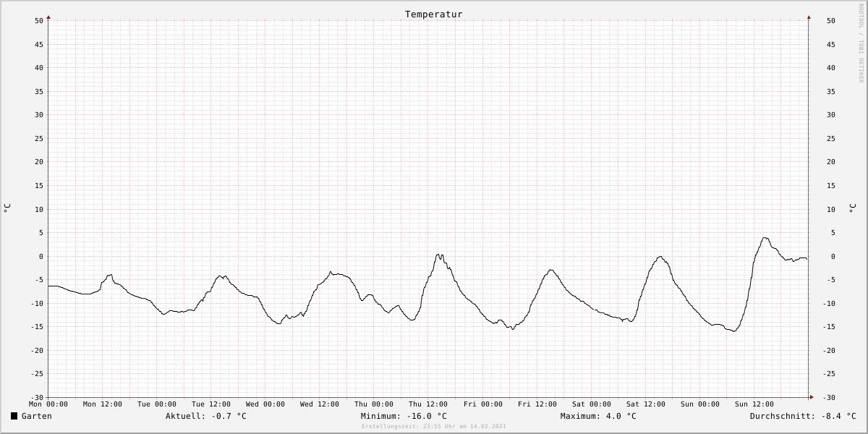Screen dimensions: 868x434
Task: Click the faint "Erstellungszeit: 23:55 Uhr" footer text
Action: coord(433,426)
